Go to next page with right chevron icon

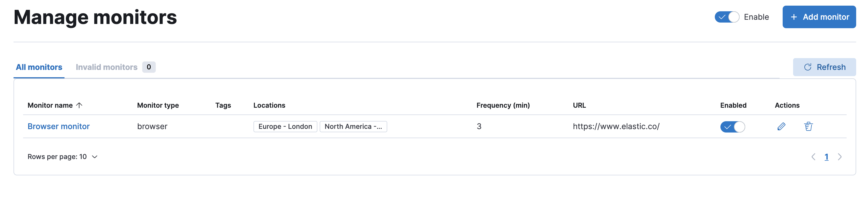point(840,156)
